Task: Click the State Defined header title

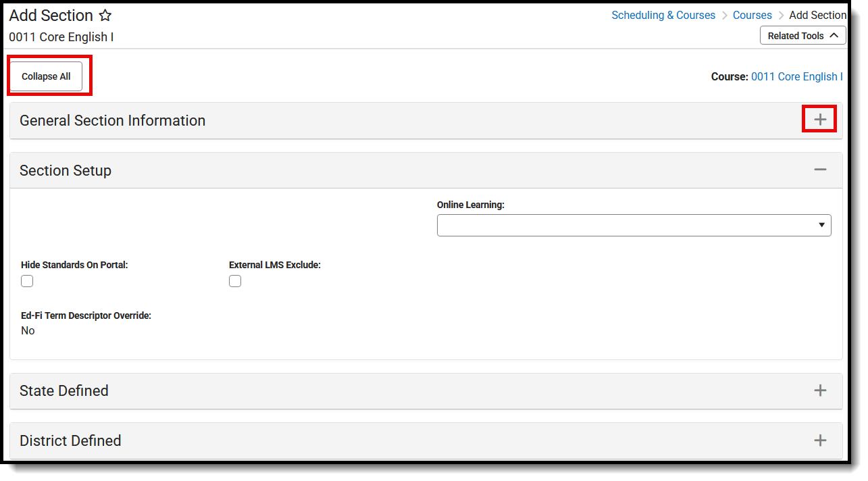Action: (x=64, y=390)
